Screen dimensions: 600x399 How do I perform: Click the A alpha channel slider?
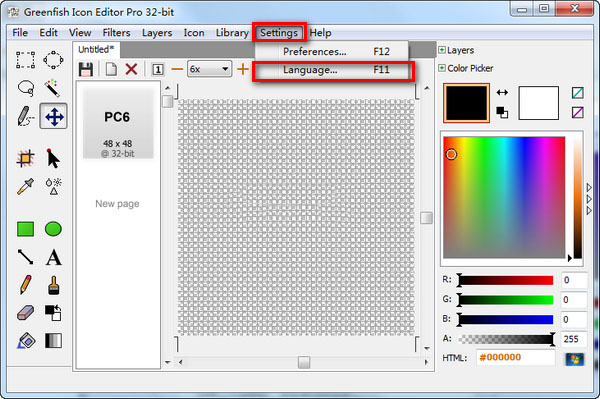tap(506, 339)
